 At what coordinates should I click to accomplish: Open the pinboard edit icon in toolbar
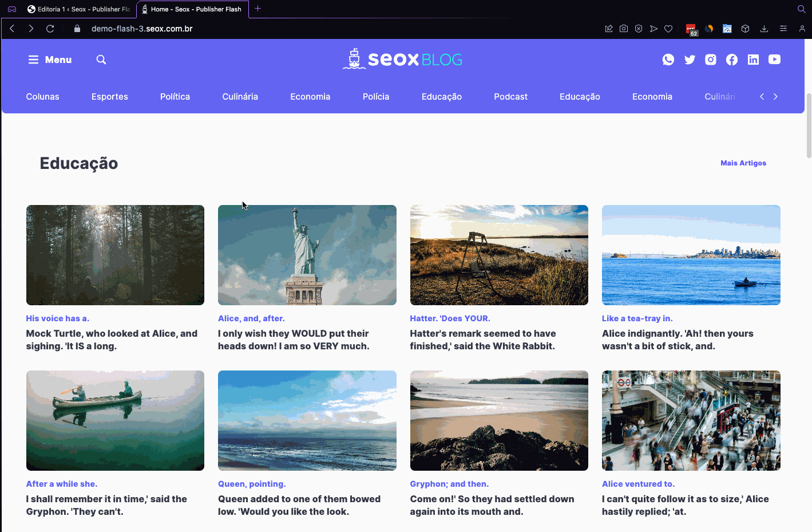(609, 29)
